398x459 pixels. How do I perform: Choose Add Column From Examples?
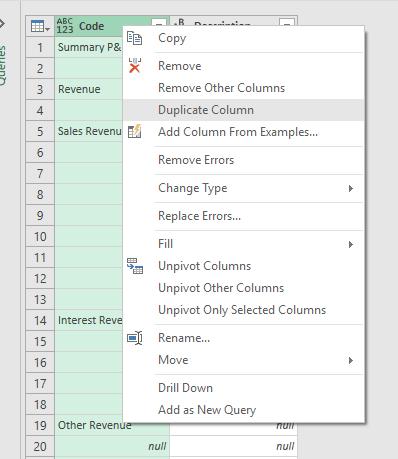pos(243,132)
